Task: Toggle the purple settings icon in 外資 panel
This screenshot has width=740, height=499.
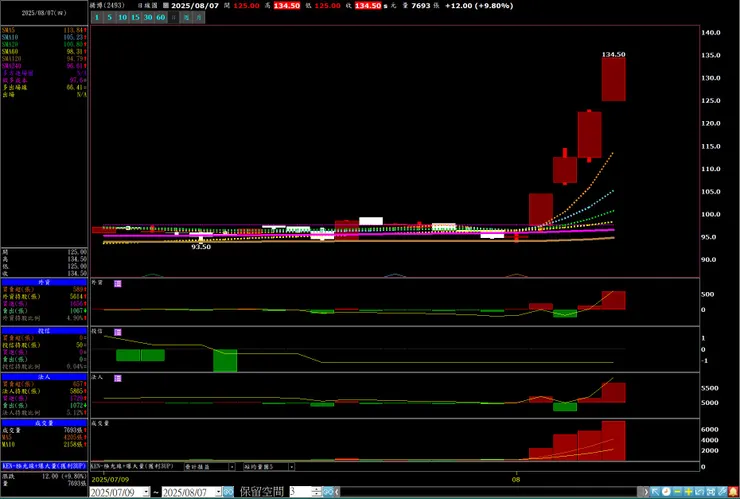Action: (118, 284)
